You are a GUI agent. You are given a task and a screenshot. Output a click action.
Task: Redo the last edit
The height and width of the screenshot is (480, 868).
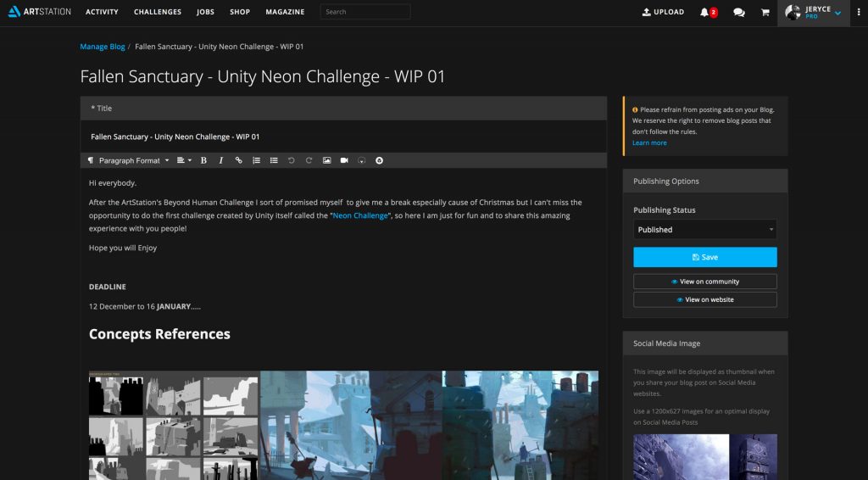point(309,160)
